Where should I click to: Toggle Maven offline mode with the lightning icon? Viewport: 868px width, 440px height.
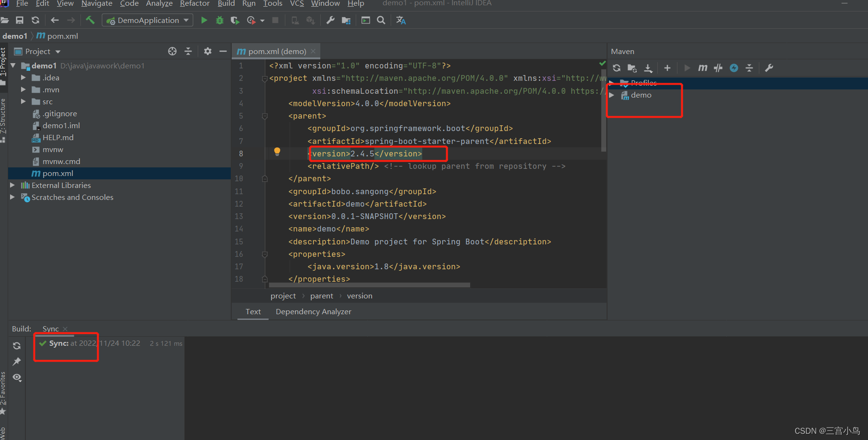pyautogui.click(x=733, y=67)
